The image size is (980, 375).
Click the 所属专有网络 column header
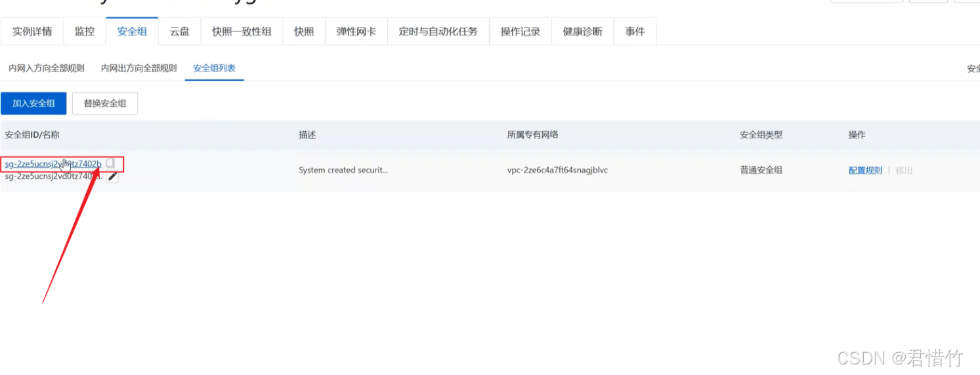point(532,135)
